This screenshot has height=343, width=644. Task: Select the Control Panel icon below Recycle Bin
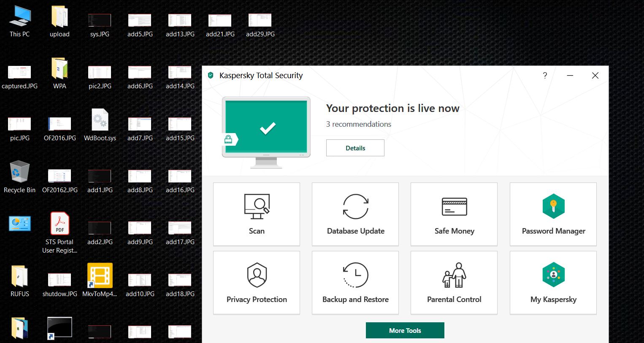coord(20,224)
